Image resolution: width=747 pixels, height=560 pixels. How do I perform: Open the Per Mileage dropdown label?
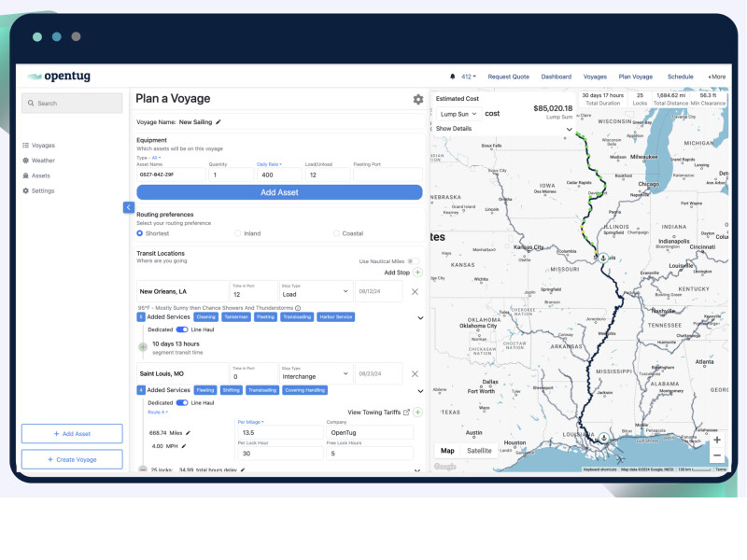click(250, 422)
